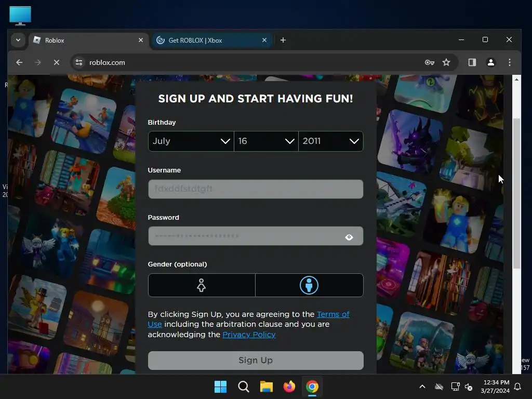Click the Sign Up button
Viewport: 532px width, 399px height.
[256, 361]
